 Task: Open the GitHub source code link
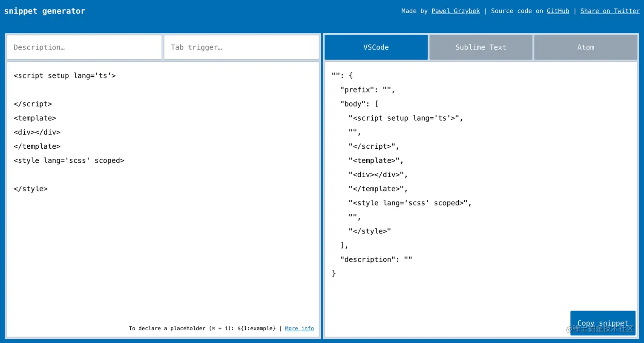click(x=558, y=11)
